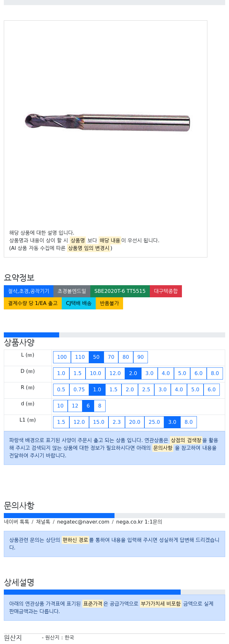Viewport: 229px width, 644px height.
Task: Pick R value 0.75
Action: pos(79,390)
